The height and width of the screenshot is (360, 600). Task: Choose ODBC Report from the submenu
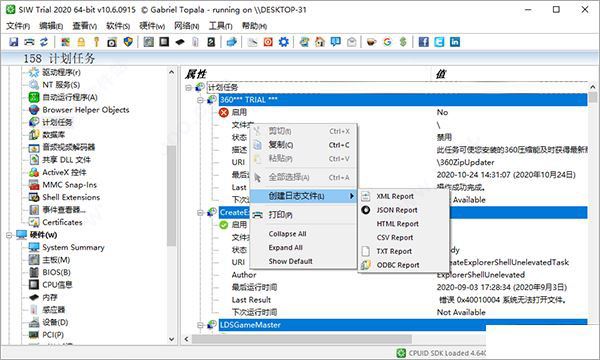coord(404,265)
